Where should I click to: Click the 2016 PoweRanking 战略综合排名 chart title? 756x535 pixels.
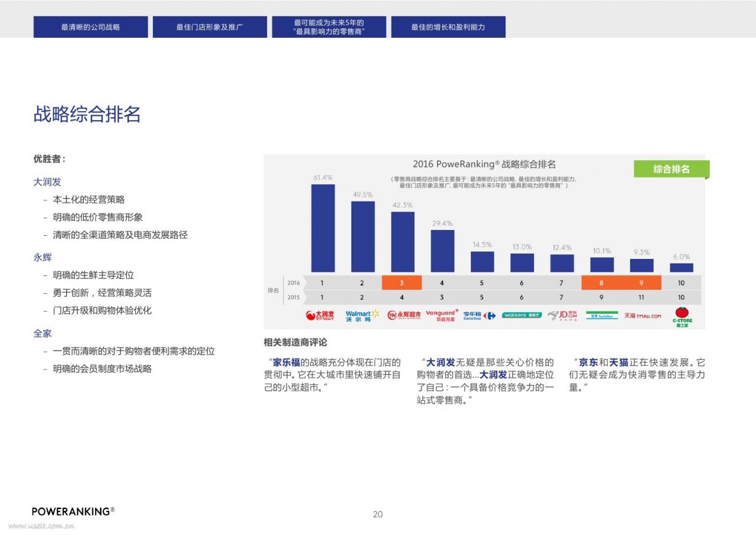pos(484,164)
